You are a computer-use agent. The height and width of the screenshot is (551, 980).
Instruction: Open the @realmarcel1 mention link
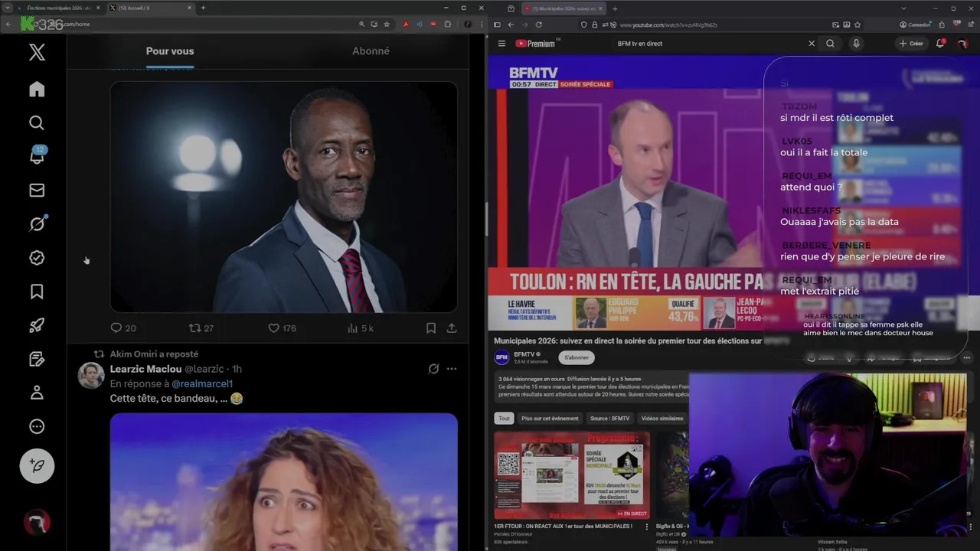[202, 383]
